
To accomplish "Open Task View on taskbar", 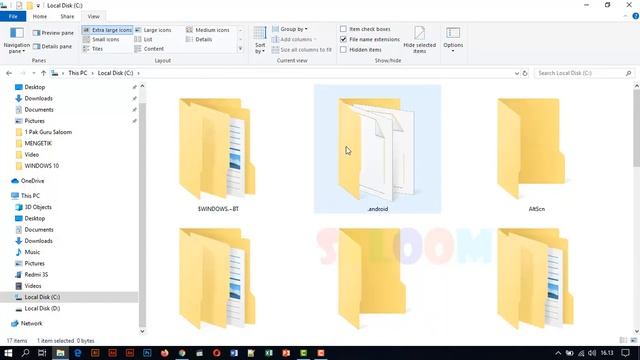I will point(42,353).
